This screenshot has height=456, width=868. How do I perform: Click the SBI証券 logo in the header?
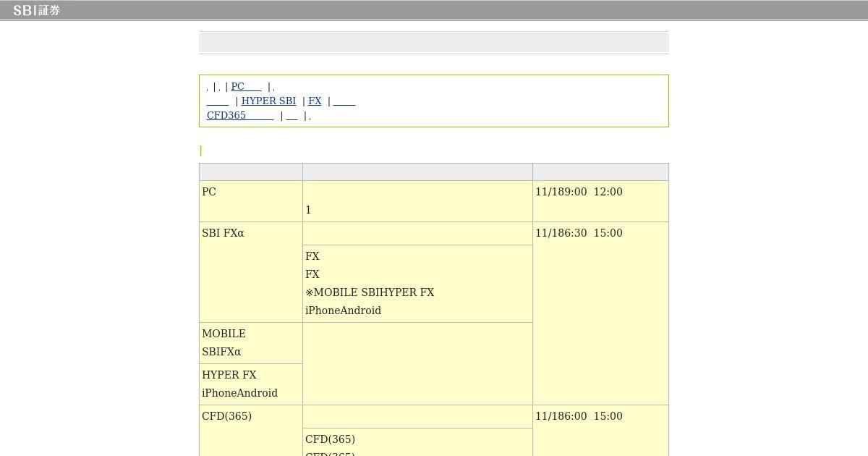(x=36, y=10)
